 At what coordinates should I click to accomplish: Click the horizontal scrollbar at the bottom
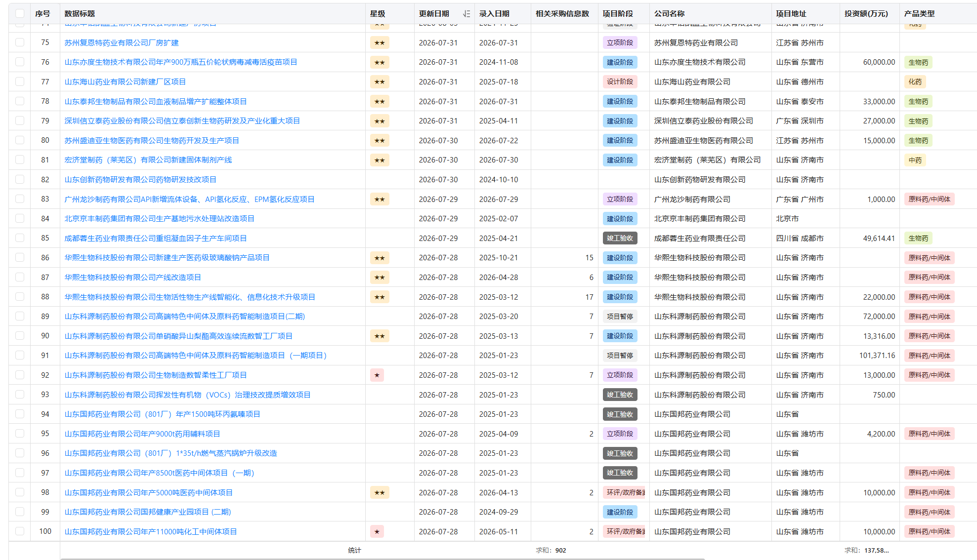pos(382,559)
